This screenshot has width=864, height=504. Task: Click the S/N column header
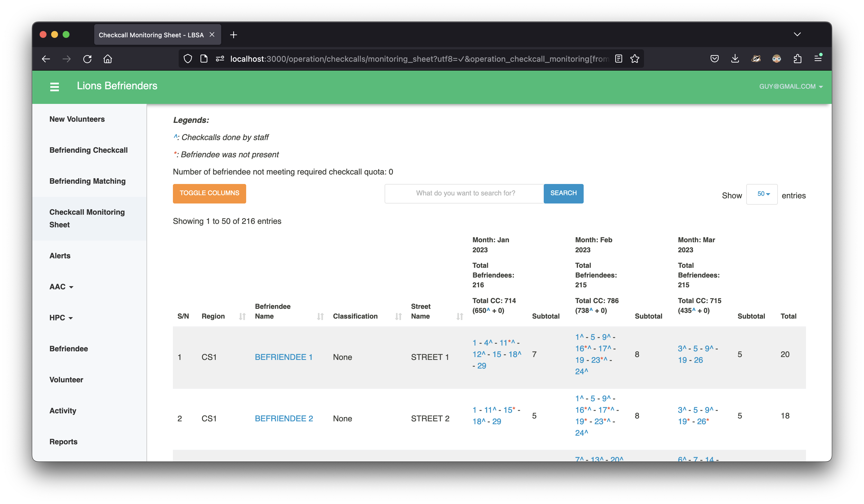(183, 317)
